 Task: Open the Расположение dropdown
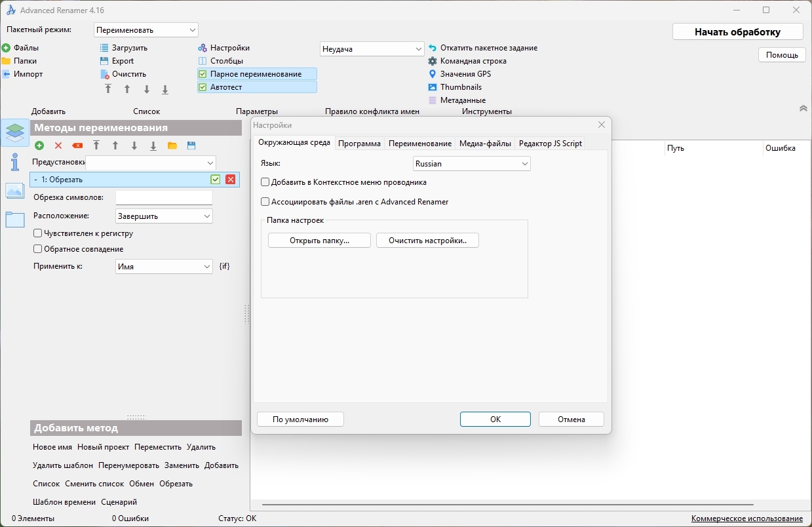[x=164, y=216]
